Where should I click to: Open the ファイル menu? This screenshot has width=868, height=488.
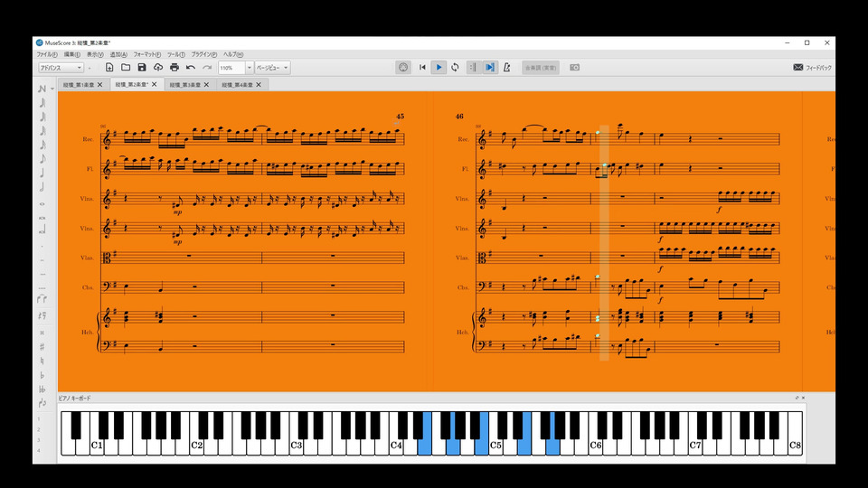(47, 55)
